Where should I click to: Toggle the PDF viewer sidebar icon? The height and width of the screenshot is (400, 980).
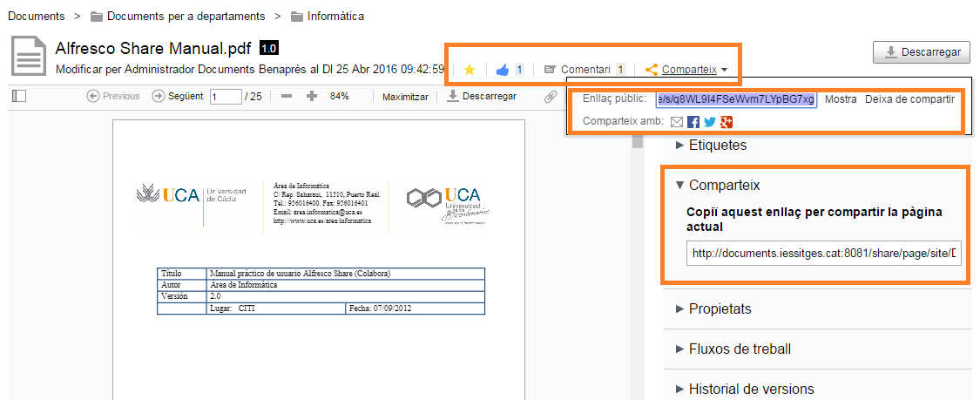tap(19, 96)
